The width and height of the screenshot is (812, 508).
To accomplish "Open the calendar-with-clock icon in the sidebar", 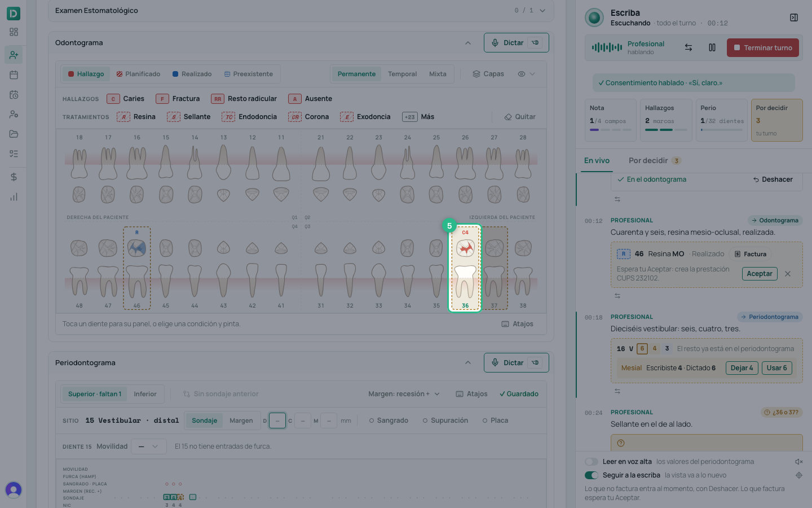I will tap(14, 95).
